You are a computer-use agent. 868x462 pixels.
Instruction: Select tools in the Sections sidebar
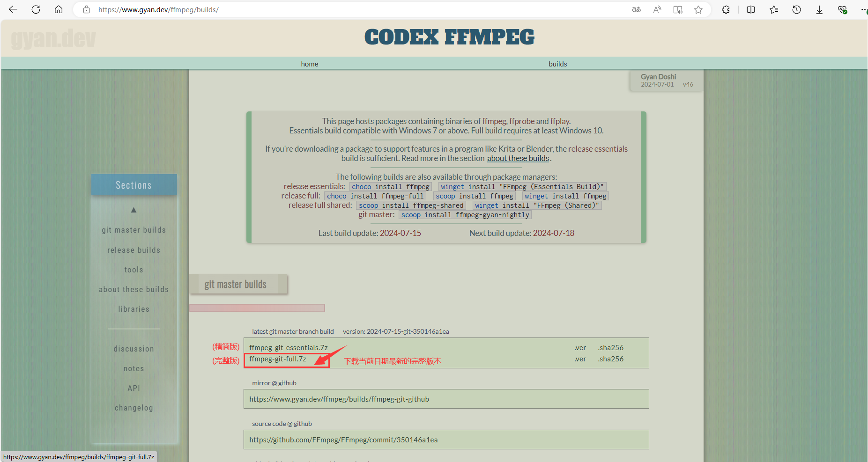[134, 270]
